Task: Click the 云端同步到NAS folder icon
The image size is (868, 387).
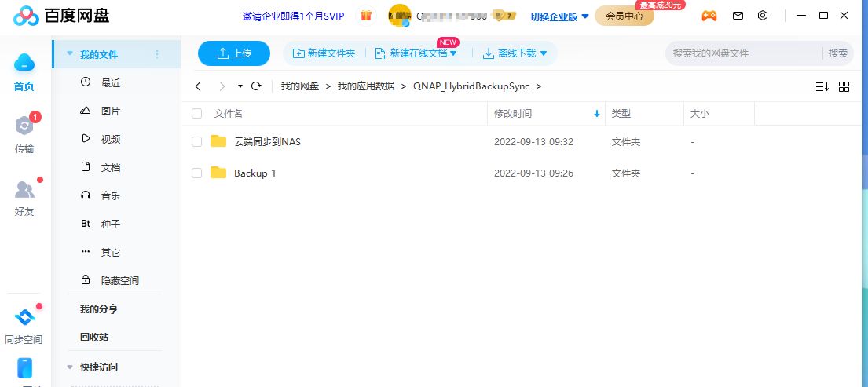Action: (x=218, y=141)
